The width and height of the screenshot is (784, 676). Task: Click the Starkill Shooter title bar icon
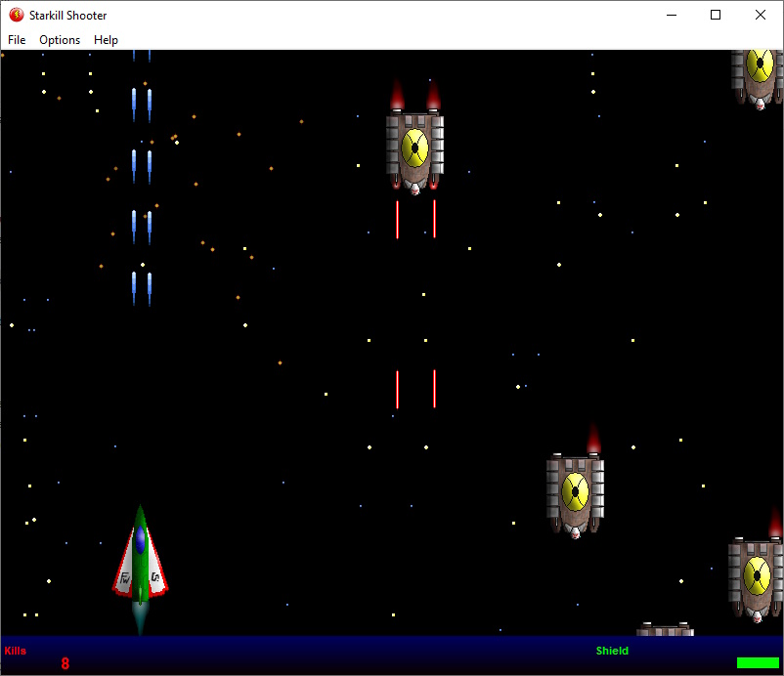pos(16,15)
